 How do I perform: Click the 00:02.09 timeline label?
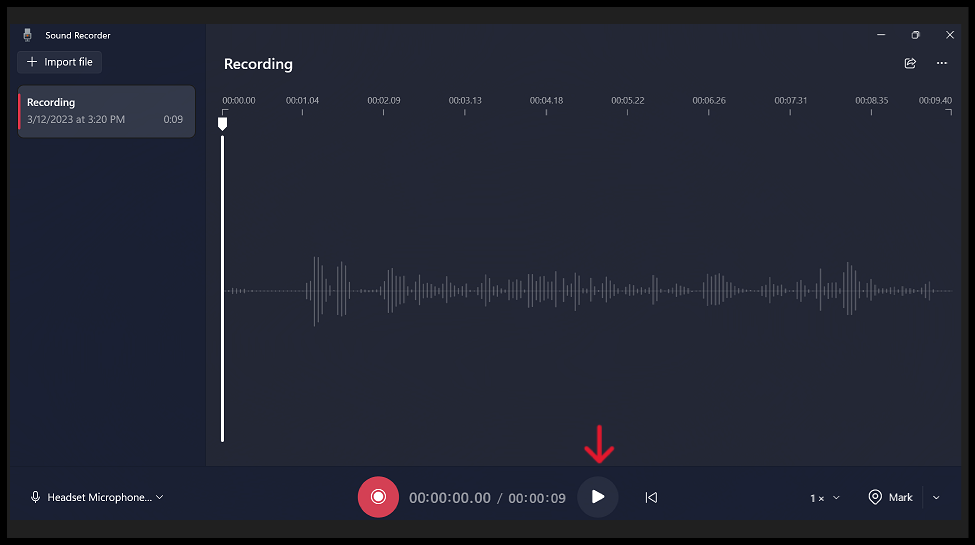384,100
